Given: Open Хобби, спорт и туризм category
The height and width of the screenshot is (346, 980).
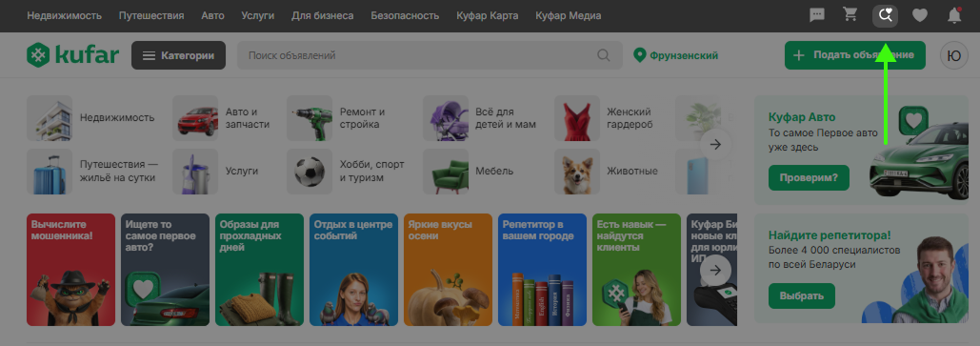Looking at the screenshot, I should (x=347, y=171).
